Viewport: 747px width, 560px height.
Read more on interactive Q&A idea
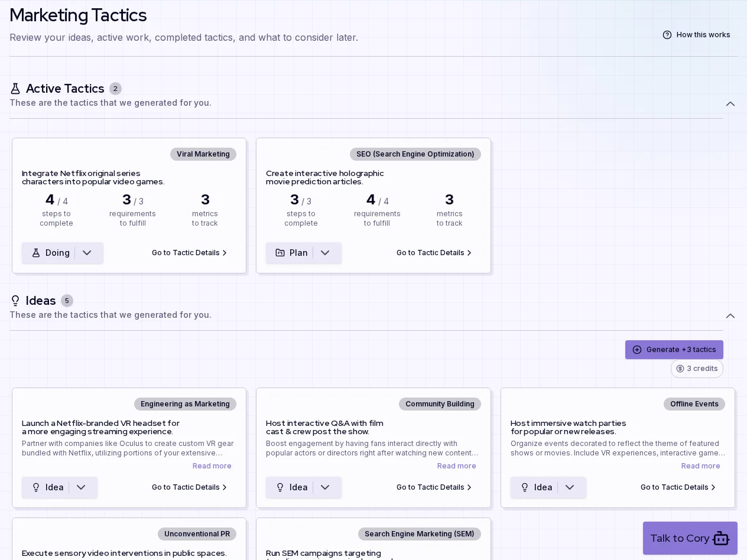(x=457, y=466)
